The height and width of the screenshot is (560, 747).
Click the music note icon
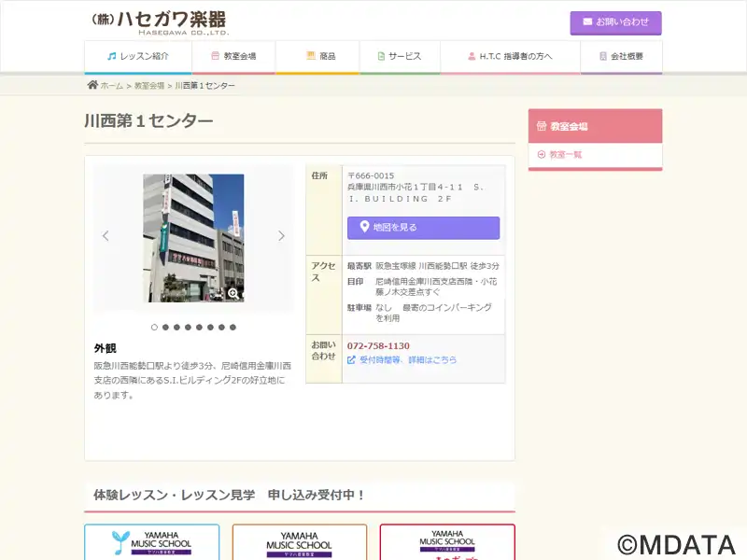point(111,56)
